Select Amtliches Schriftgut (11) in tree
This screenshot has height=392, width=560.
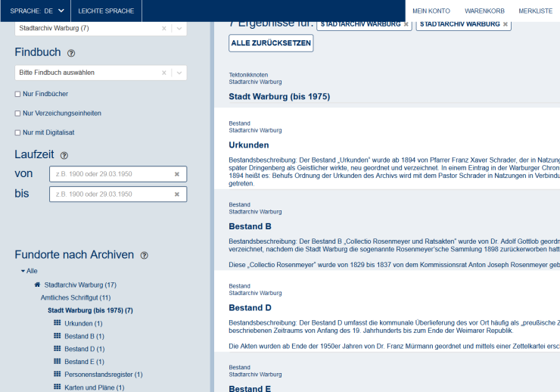click(76, 297)
